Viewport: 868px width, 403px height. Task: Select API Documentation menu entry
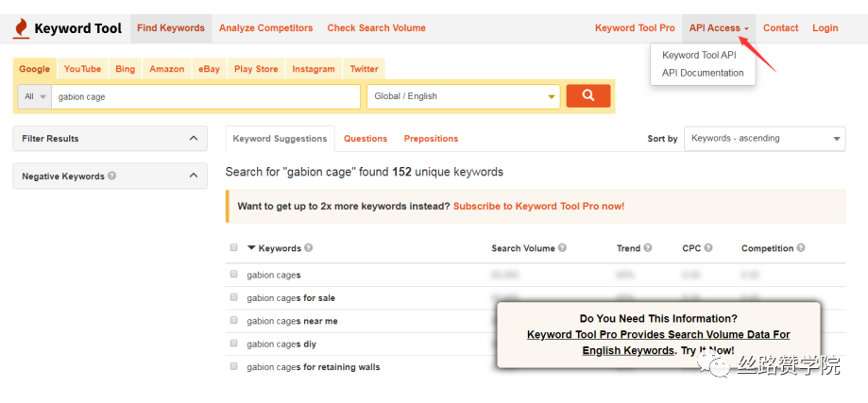point(703,73)
